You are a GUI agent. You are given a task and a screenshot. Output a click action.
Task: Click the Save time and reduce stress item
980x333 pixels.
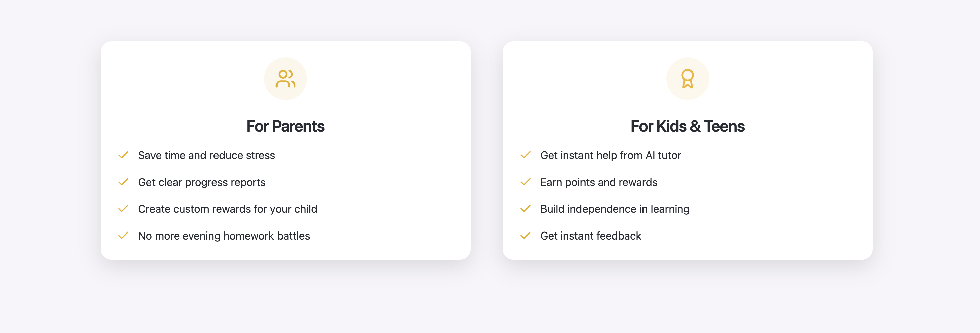(207, 155)
